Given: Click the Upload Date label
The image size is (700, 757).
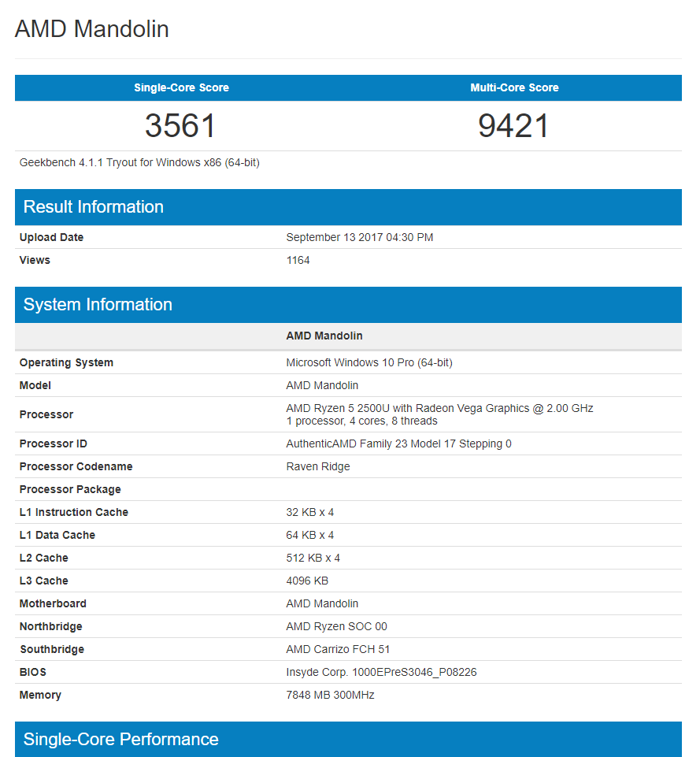Looking at the screenshot, I should [x=51, y=238].
